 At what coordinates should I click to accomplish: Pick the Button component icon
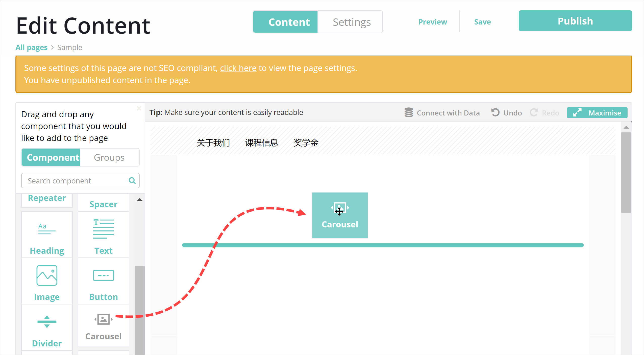pyautogui.click(x=103, y=275)
